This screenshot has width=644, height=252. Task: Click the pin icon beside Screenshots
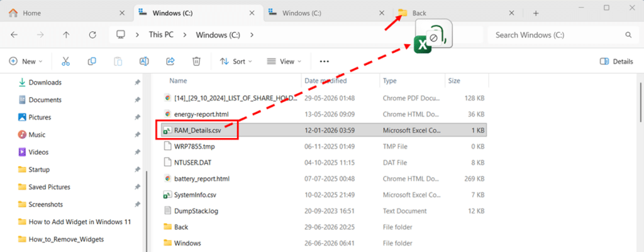pyautogui.click(x=137, y=204)
